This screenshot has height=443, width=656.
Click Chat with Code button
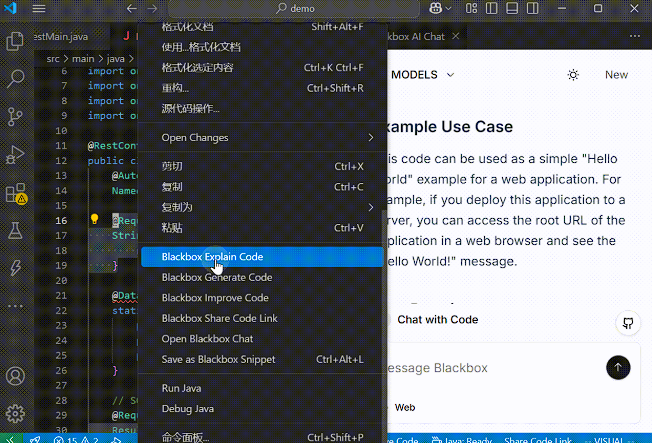pyautogui.click(x=437, y=320)
